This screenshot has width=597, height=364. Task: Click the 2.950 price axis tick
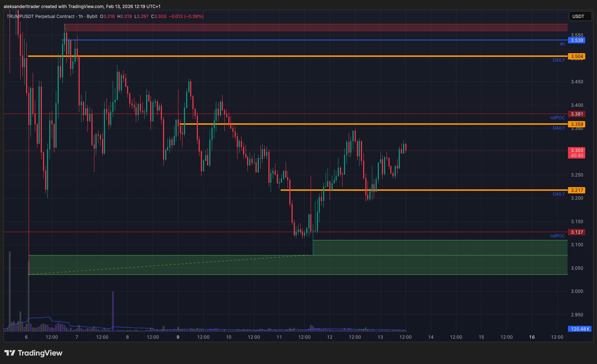point(577,315)
